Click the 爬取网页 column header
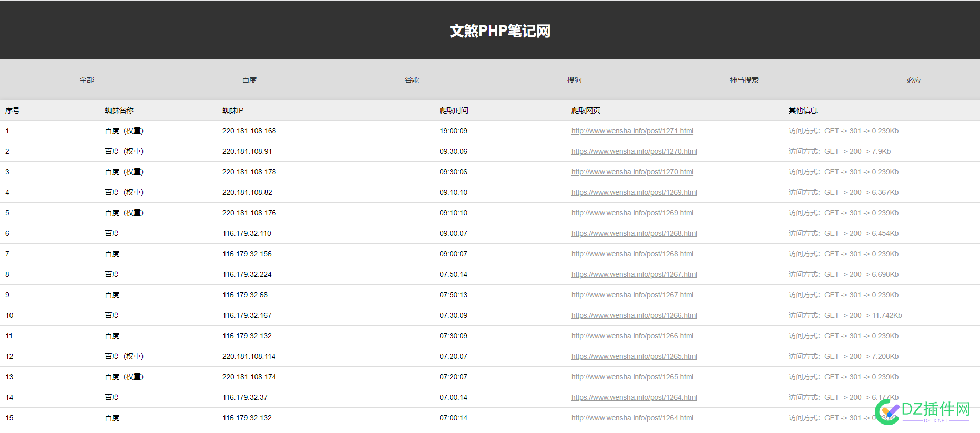 586,110
